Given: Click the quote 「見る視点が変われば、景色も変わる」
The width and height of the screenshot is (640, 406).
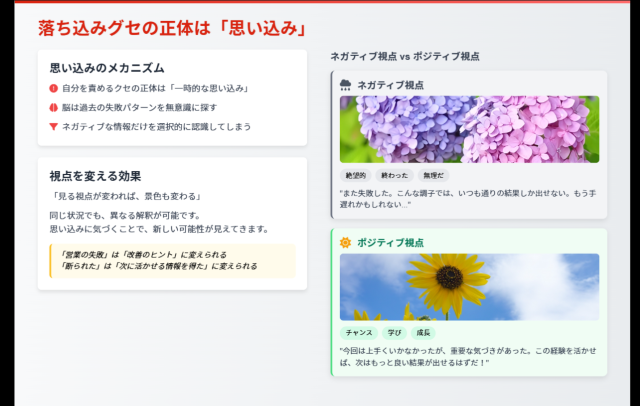Looking at the screenshot, I should [126, 196].
